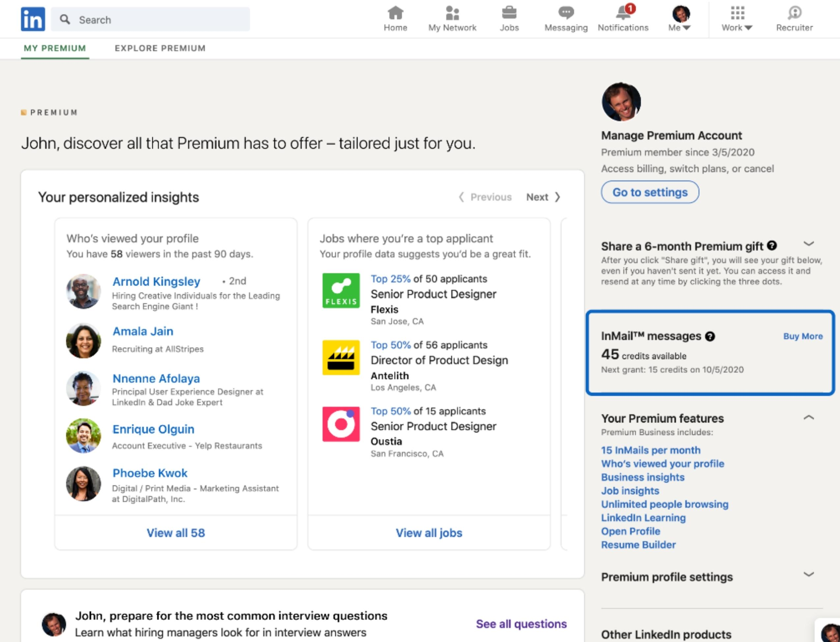Expand the Premium profile settings section
The image size is (840, 642).
[x=808, y=574]
